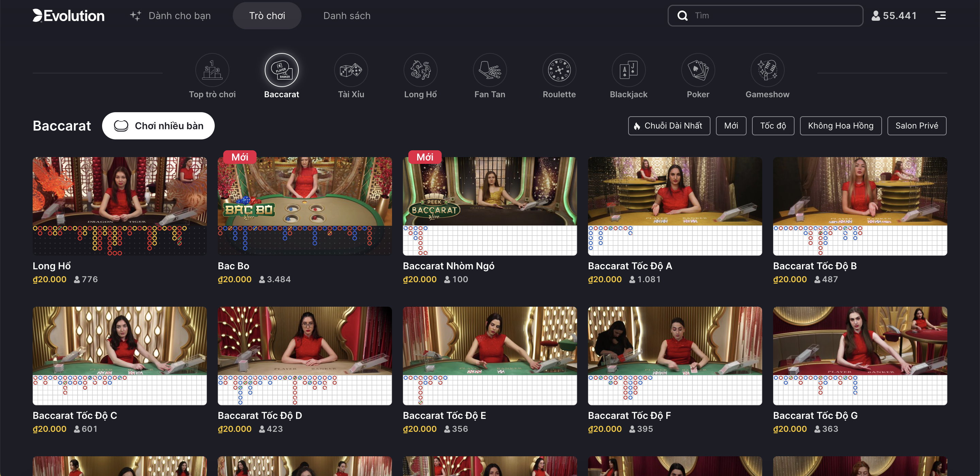
Task: Select the Baccarat category icon
Action: (x=281, y=70)
